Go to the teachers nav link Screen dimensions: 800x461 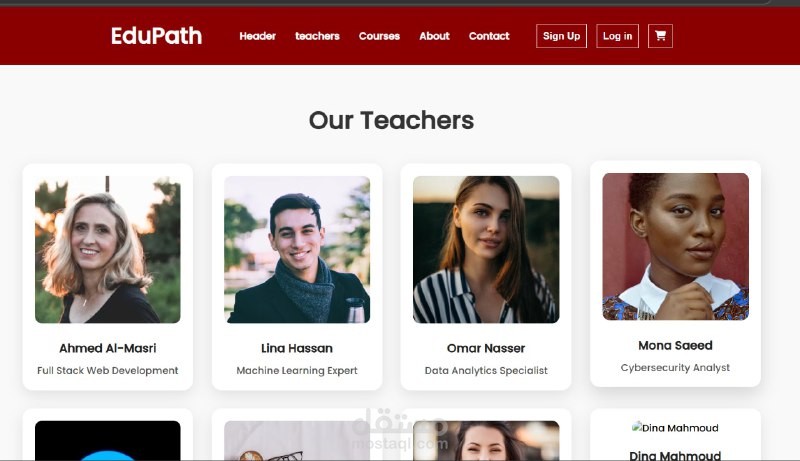click(317, 36)
